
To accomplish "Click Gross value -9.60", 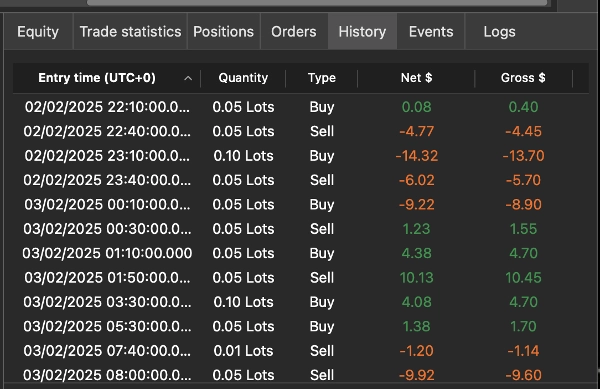I will click(523, 375).
